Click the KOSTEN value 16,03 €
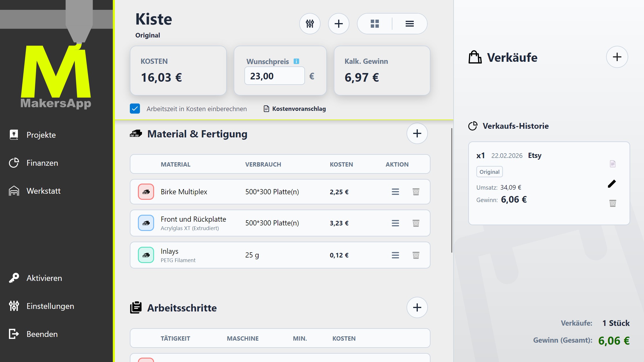The height and width of the screenshot is (362, 644). (161, 77)
